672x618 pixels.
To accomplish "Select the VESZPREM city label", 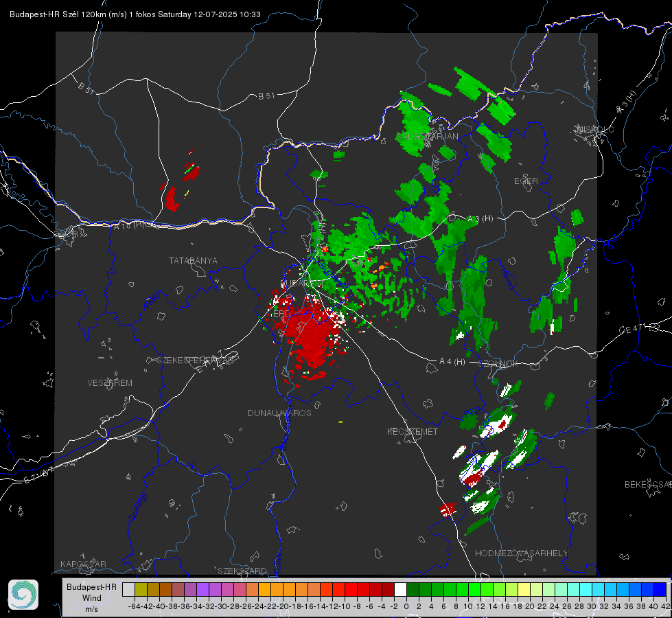I will tap(110, 382).
